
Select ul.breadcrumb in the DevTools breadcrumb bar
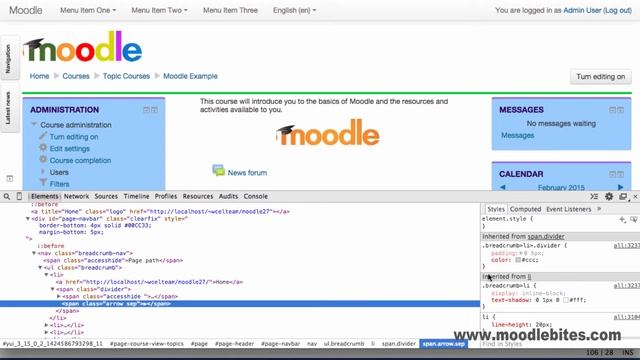coord(344,344)
